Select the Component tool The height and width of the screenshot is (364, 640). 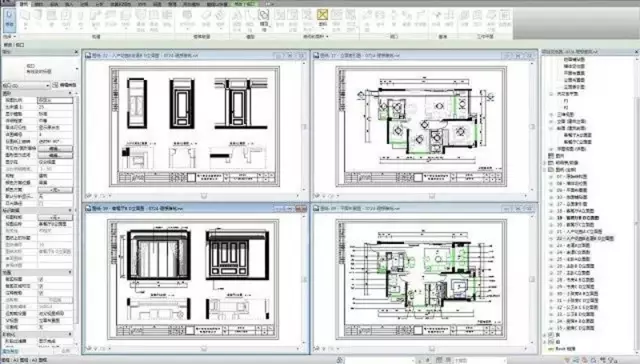(x=66, y=19)
